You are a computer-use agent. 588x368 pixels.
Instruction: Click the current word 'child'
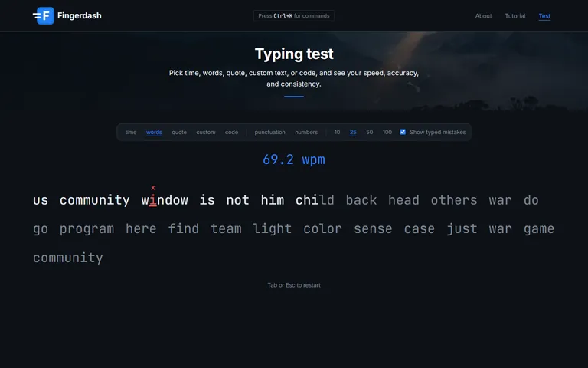coord(315,200)
